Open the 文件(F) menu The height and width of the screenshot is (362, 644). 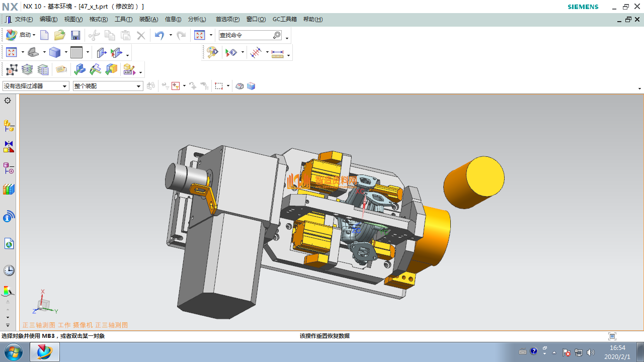click(23, 19)
